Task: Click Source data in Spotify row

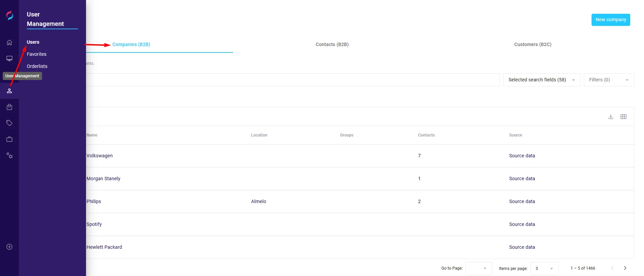Action: coord(522,224)
